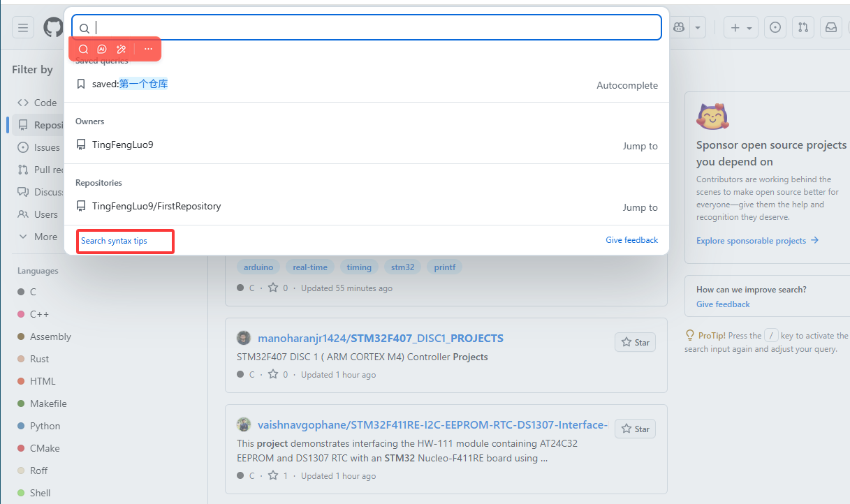Open the notifications inbox icon
This screenshot has width=850, height=504.
(x=831, y=28)
